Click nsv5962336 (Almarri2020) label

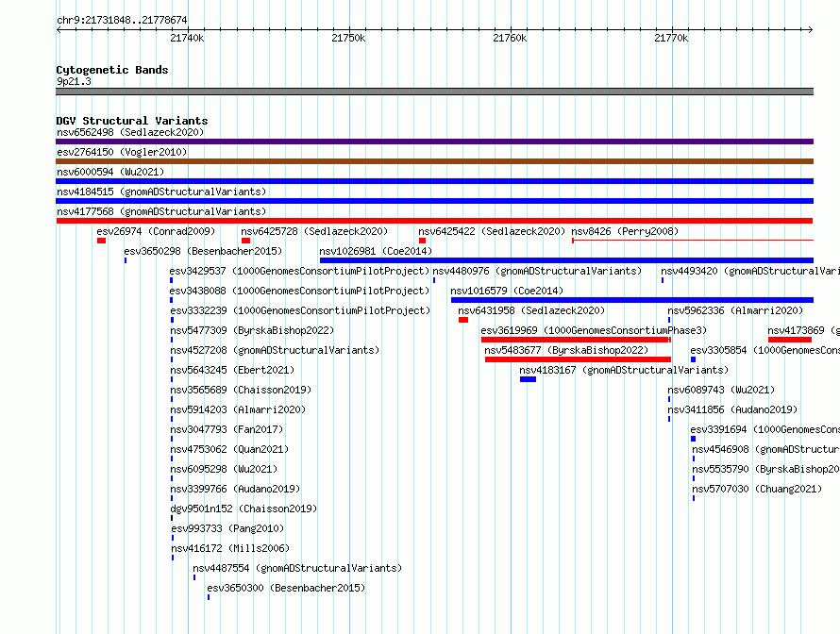[735, 310]
